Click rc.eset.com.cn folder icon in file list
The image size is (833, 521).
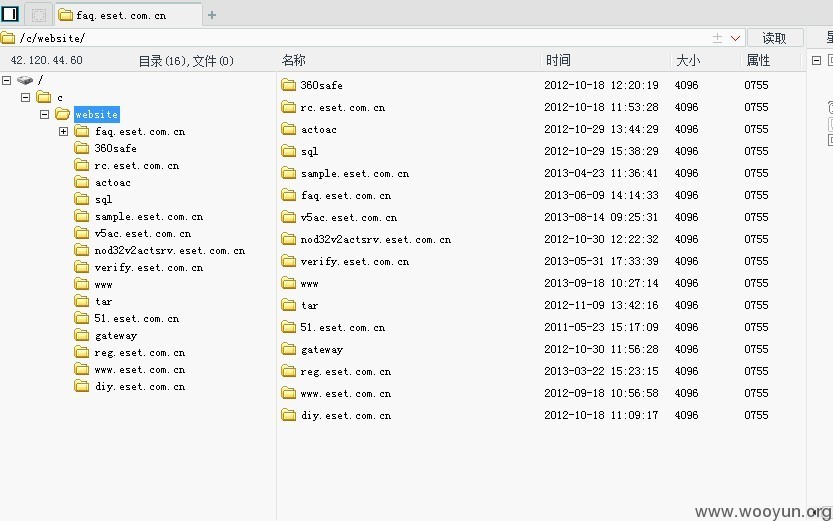(x=288, y=107)
